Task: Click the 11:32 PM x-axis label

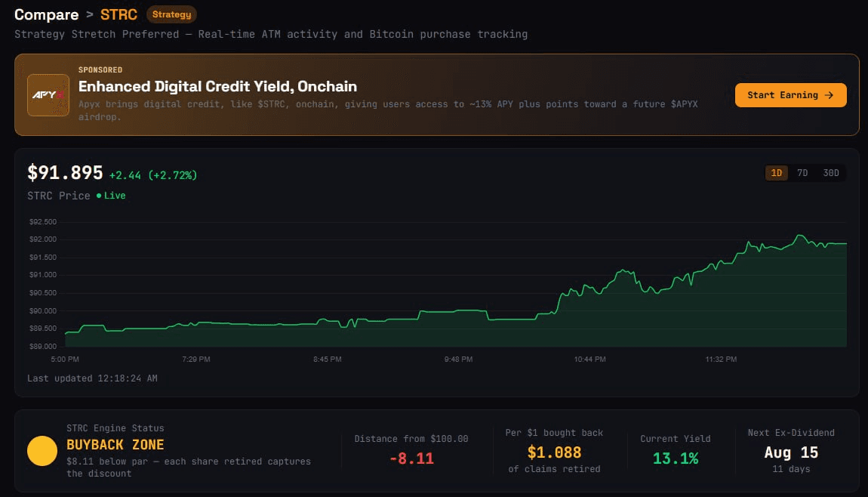Action: (721, 360)
